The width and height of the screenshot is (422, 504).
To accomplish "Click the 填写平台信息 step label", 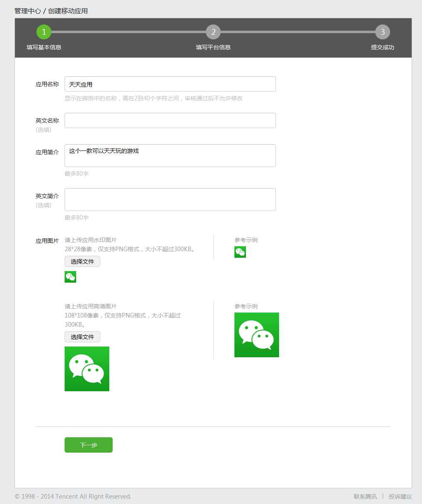I will pyautogui.click(x=213, y=47).
